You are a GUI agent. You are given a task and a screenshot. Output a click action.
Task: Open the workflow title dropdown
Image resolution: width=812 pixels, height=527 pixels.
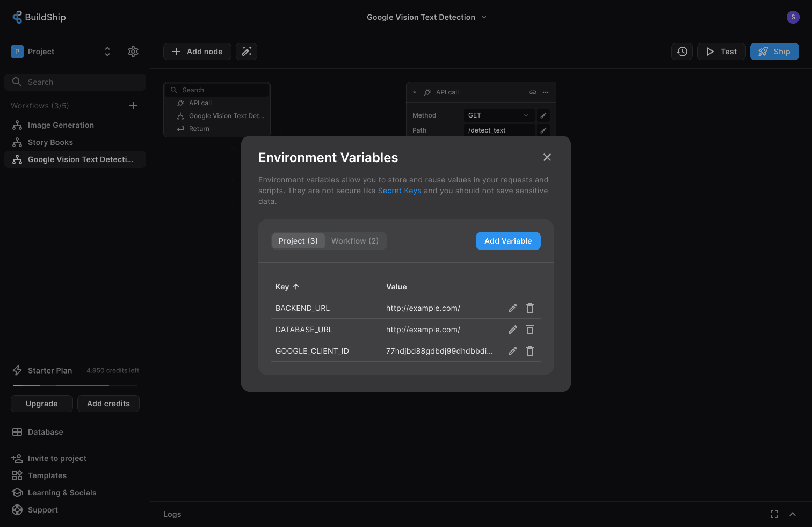(x=484, y=17)
